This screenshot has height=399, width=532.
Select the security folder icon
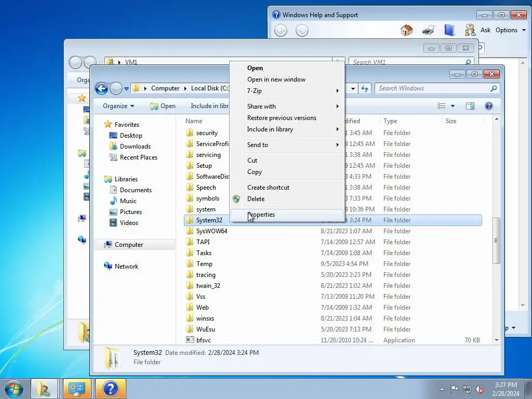pyautogui.click(x=190, y=132)
